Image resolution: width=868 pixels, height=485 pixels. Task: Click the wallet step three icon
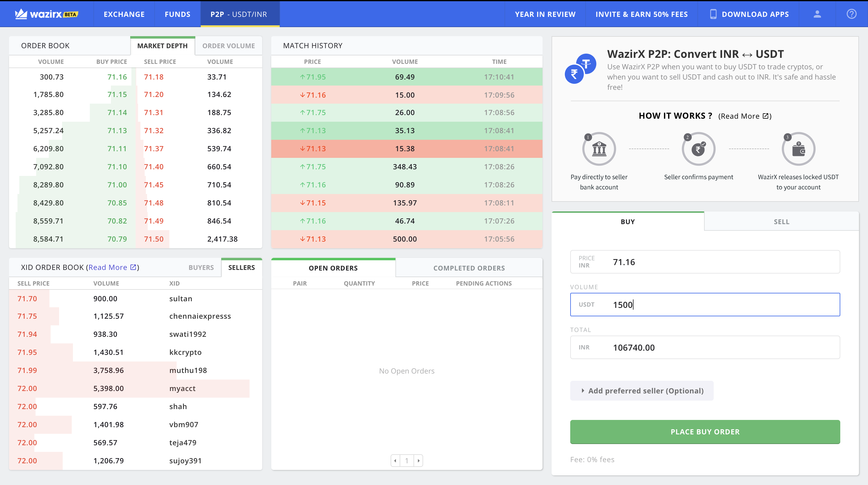point(798,149)
